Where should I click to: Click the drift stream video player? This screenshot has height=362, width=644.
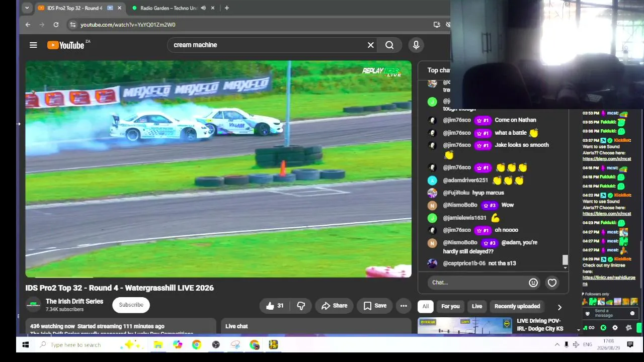(x=218, y=169)
